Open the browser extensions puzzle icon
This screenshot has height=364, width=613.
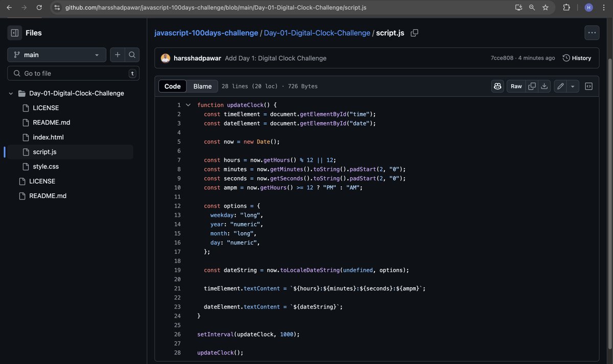(x=567, y=8)
